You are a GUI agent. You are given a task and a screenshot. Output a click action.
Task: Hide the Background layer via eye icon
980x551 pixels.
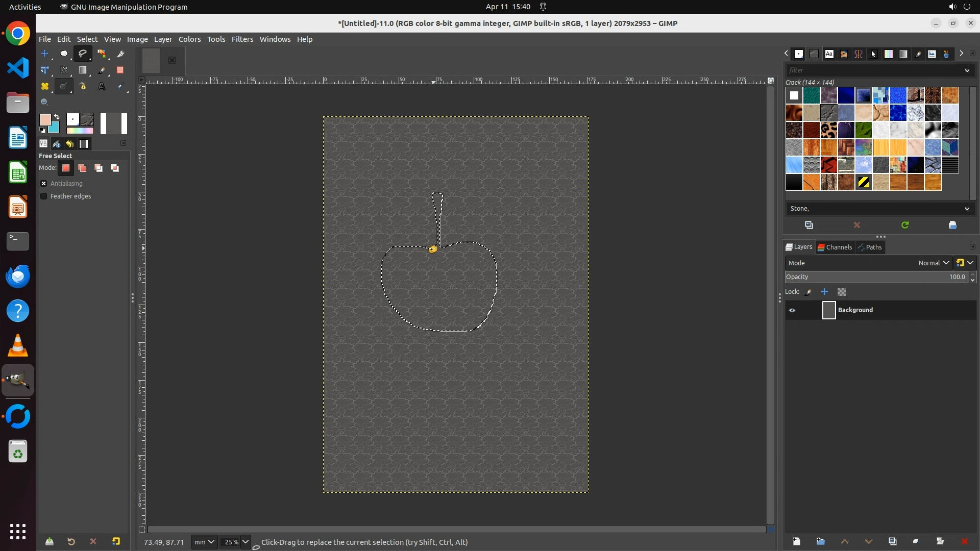tap(792, 310)
